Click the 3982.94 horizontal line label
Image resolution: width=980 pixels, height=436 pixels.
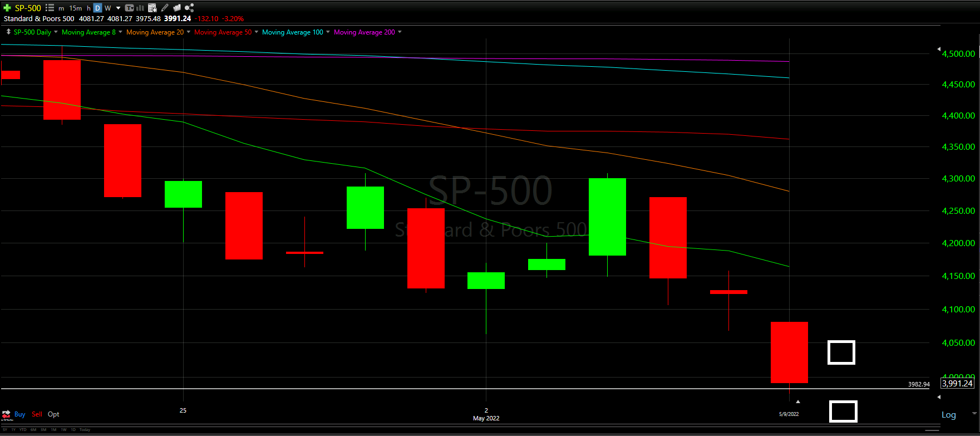(919, 384)
